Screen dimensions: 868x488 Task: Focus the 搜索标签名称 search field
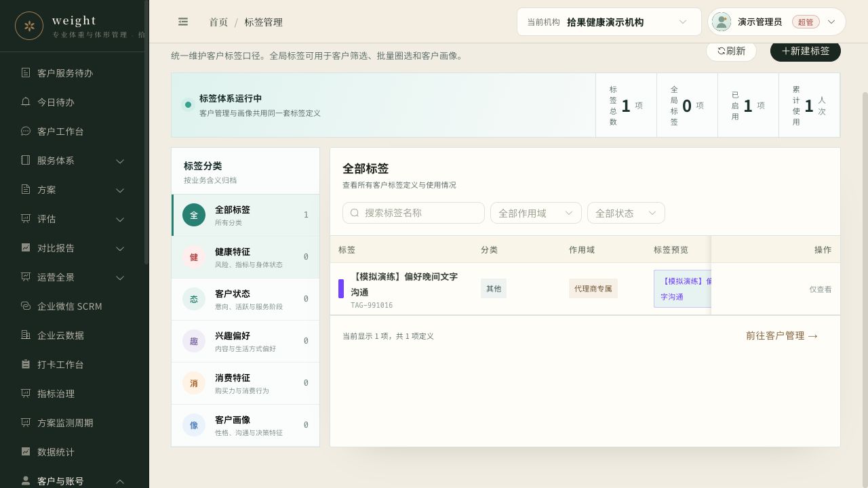(414, 213)
